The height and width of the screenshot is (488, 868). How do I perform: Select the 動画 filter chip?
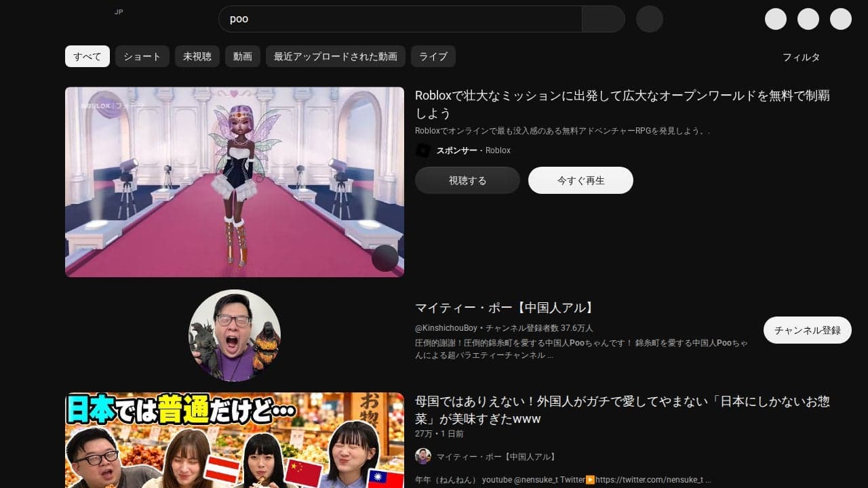[243, 56]
